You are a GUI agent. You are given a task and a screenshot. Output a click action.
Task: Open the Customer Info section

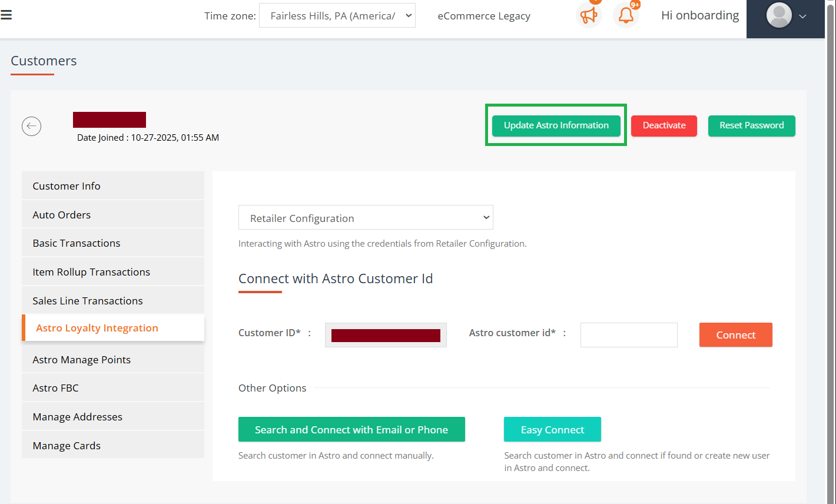pos(113,186)
